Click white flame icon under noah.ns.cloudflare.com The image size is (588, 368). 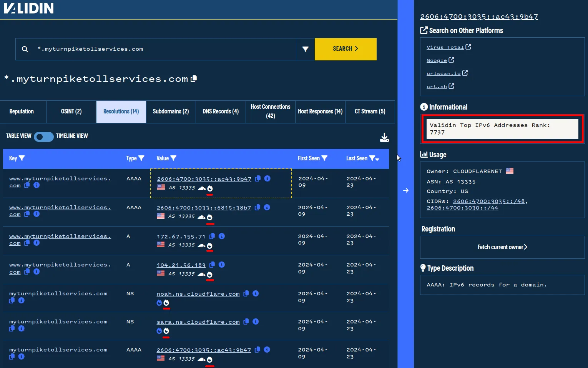tap(166, 303)
